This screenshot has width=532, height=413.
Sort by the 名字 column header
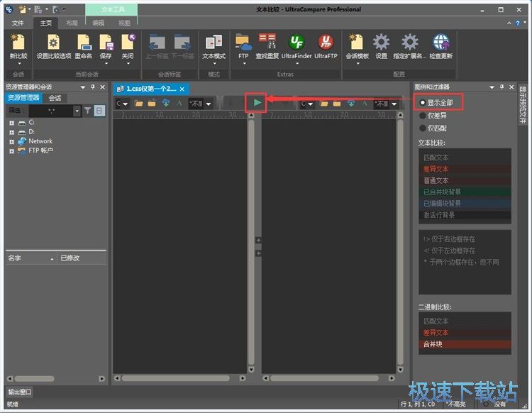30,258
